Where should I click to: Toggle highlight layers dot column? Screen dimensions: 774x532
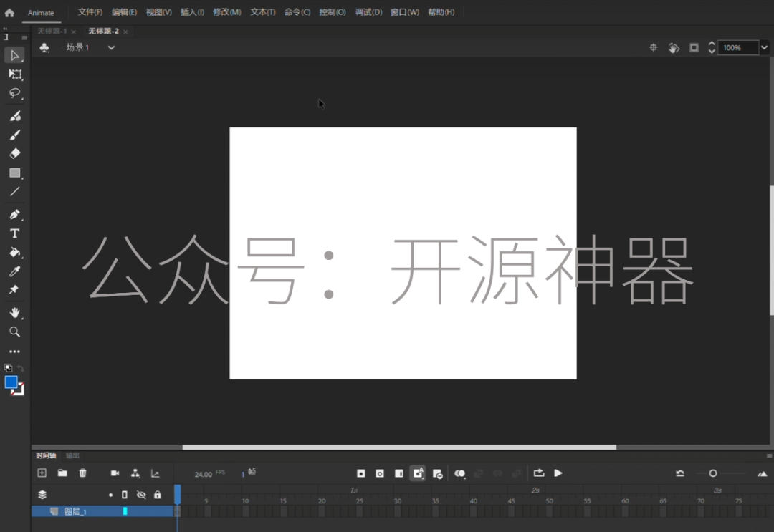point(110,495)
